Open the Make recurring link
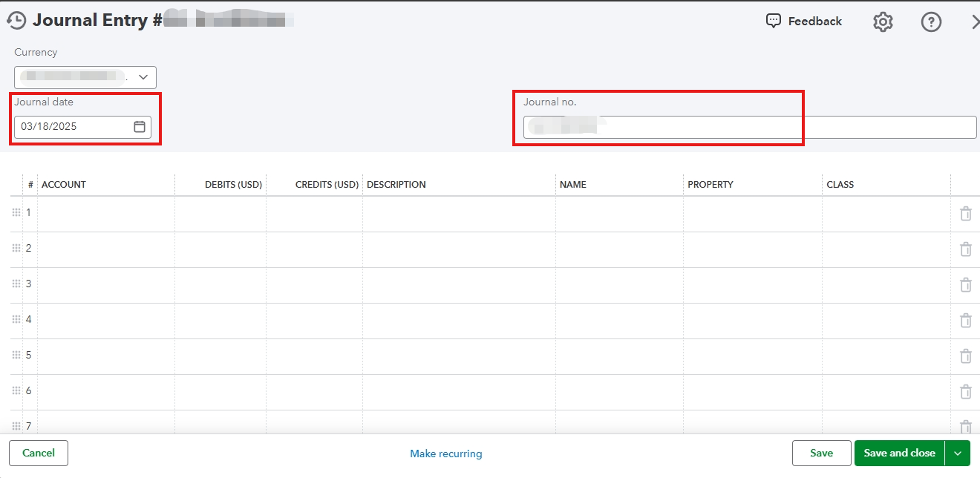Image resolution: width=980 pixels, height=478 pixels. point(445,453)
